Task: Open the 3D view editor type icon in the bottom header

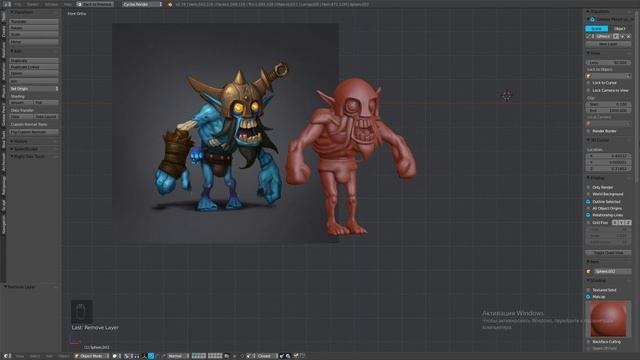Action: coord(7,356)
